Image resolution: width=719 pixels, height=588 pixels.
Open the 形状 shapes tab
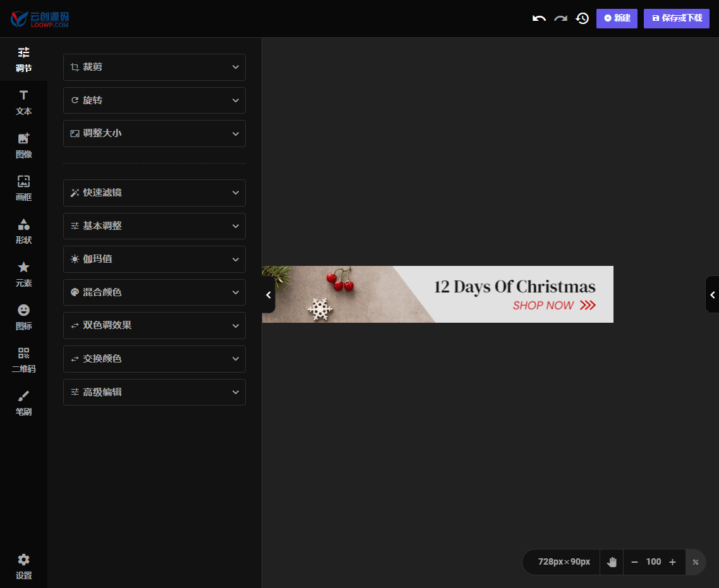coord(23,231)
